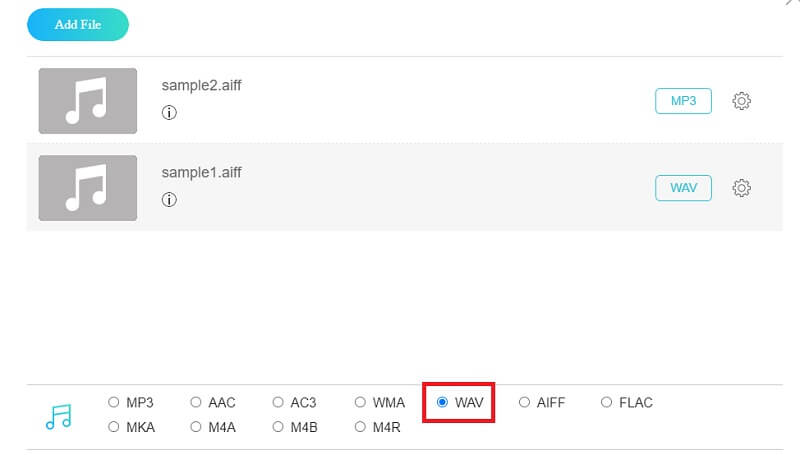Show info for sample1.aiff
800x455 pixels.
tap(169, 200)
